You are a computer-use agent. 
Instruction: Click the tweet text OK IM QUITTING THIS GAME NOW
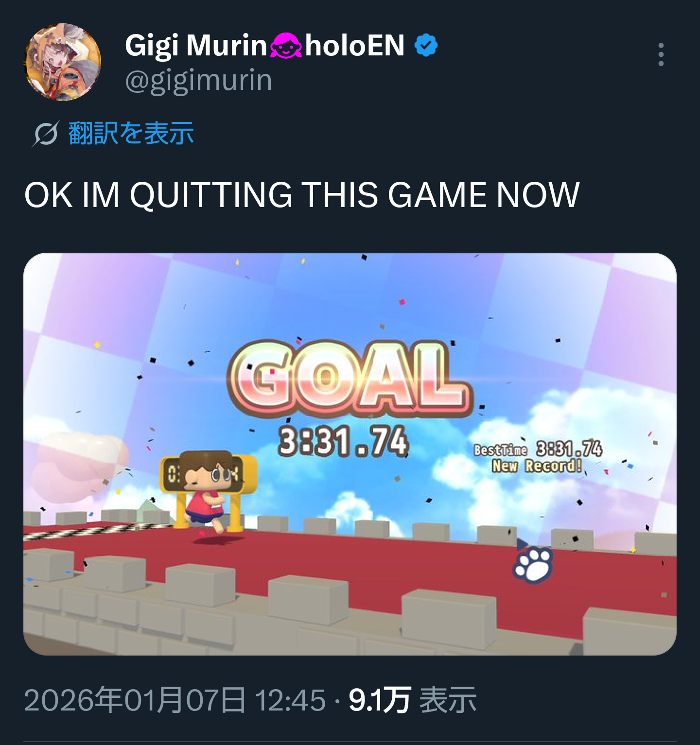click(x=302, y=195)
